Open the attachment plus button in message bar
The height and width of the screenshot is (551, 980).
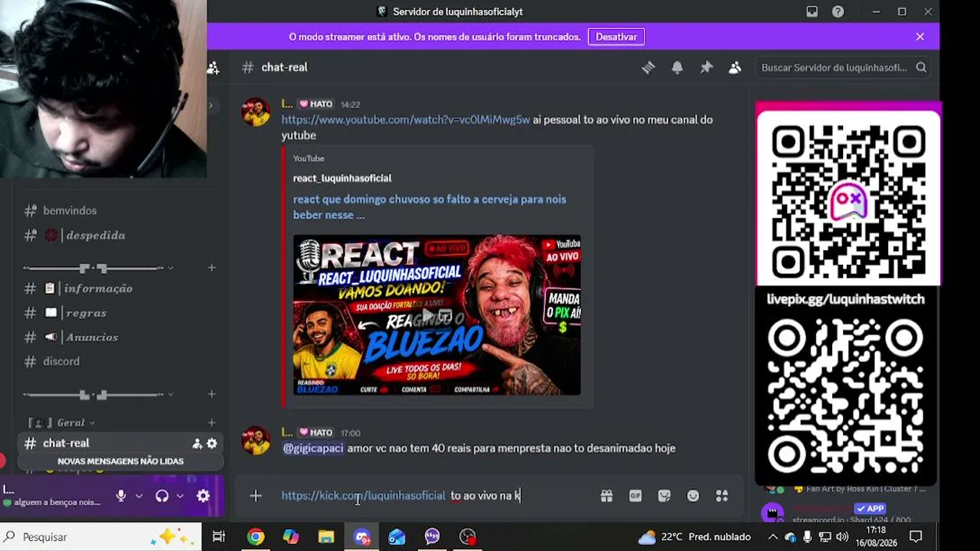pyautogui.click(x=256, y=496)
